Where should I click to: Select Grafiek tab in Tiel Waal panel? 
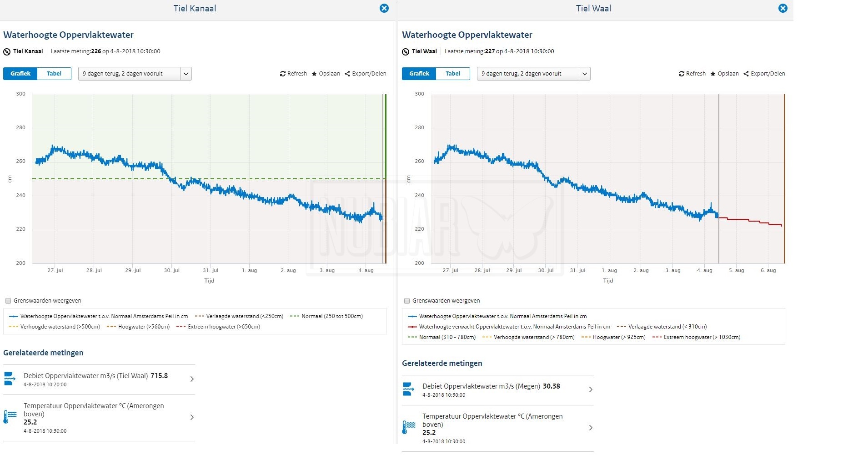click(419, 74)
